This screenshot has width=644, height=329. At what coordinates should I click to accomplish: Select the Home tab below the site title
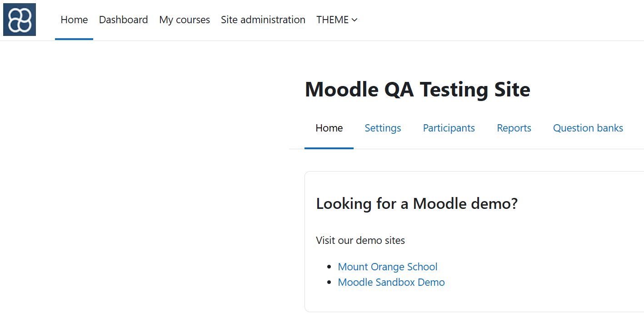pos(329,128)
